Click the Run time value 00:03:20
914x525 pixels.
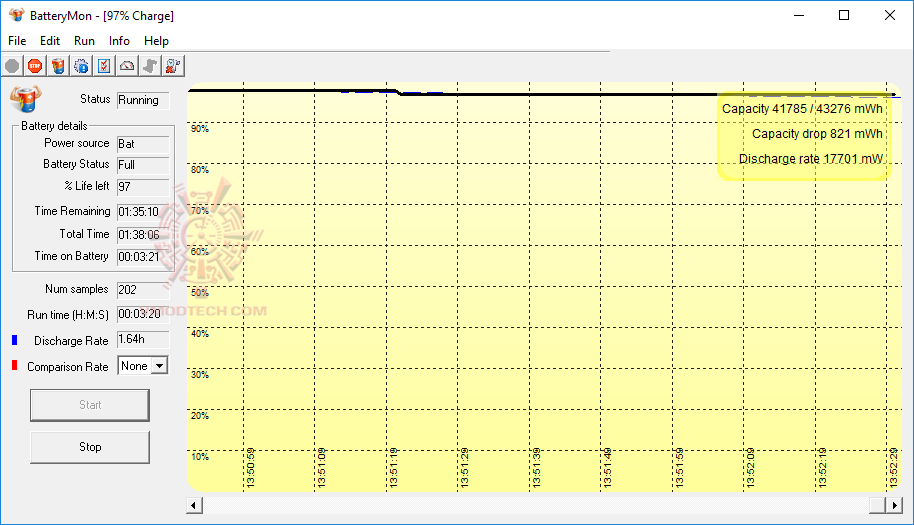(143, 314)
